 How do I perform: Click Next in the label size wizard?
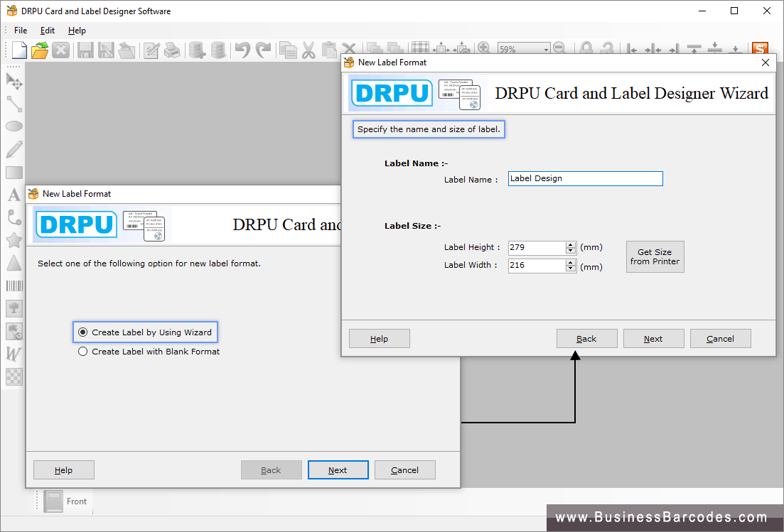(653, 339)
